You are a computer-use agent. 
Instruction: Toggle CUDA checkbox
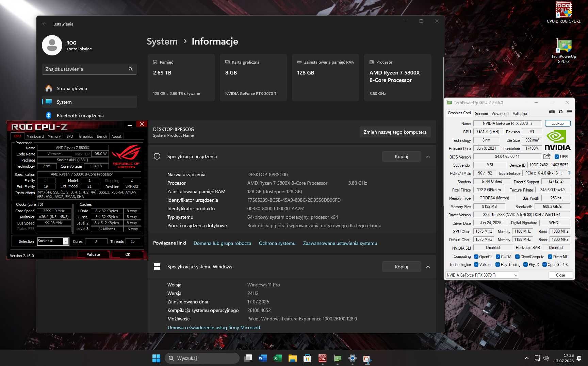498,257
